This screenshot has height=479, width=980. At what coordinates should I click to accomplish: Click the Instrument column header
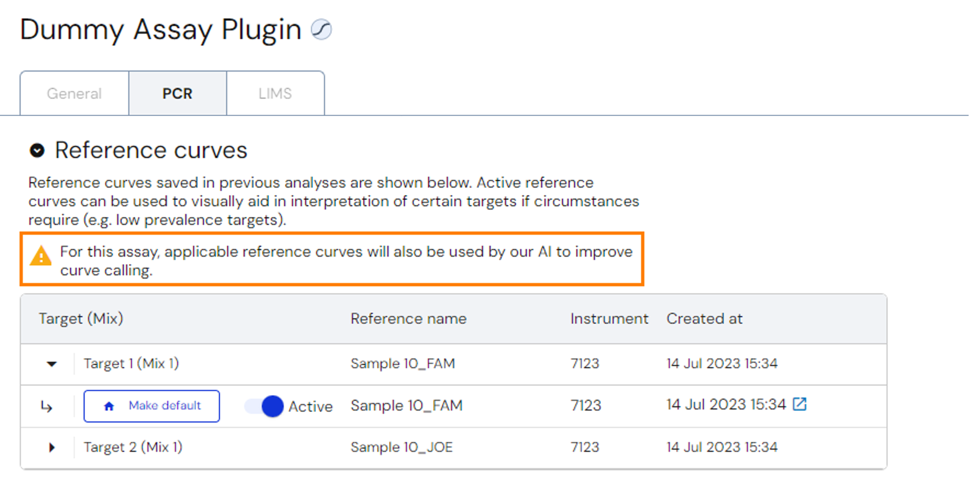click(x=609, y=318)
